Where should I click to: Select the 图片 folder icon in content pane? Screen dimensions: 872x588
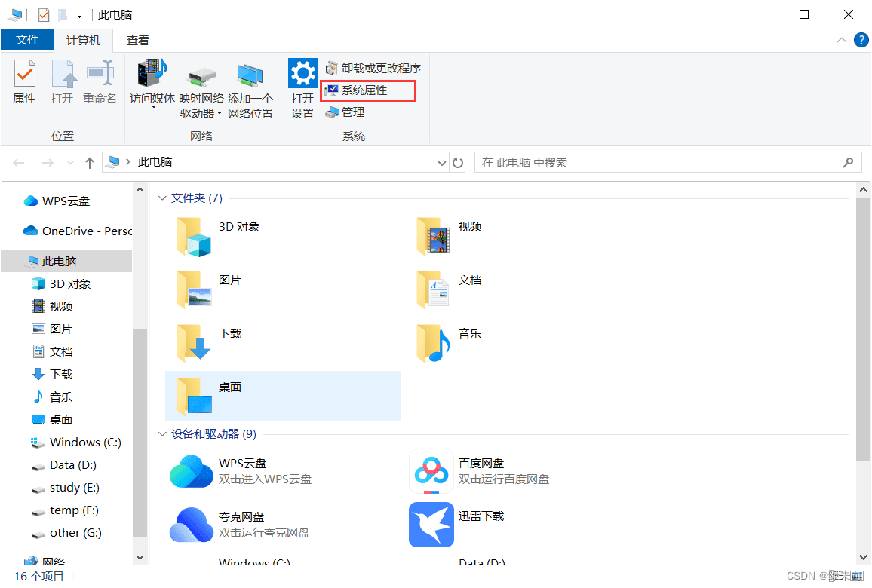click(x=194, y=289)
